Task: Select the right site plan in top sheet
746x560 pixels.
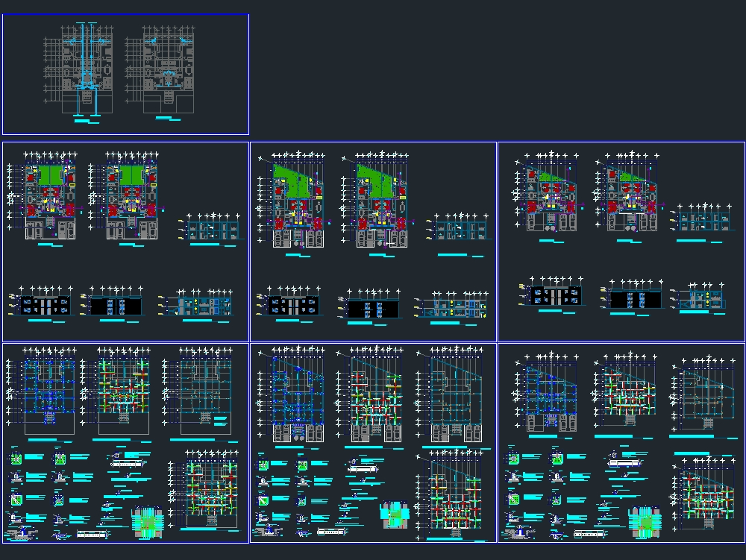Action: [x=161, y=69]
